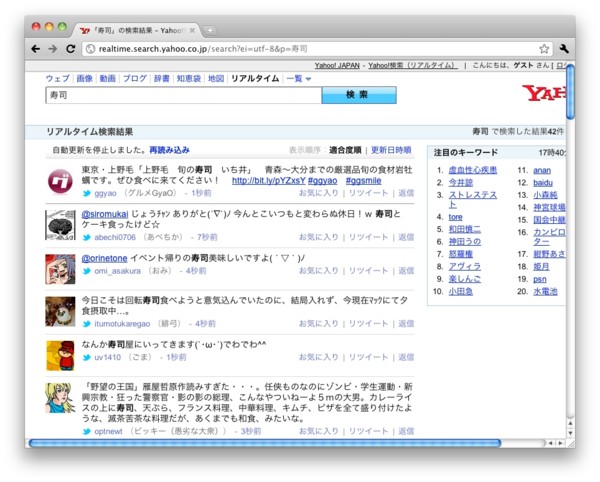600x482 pixels.
Task: Open the itumotukaregao profile avatar
Action: [x=60, y=311]
